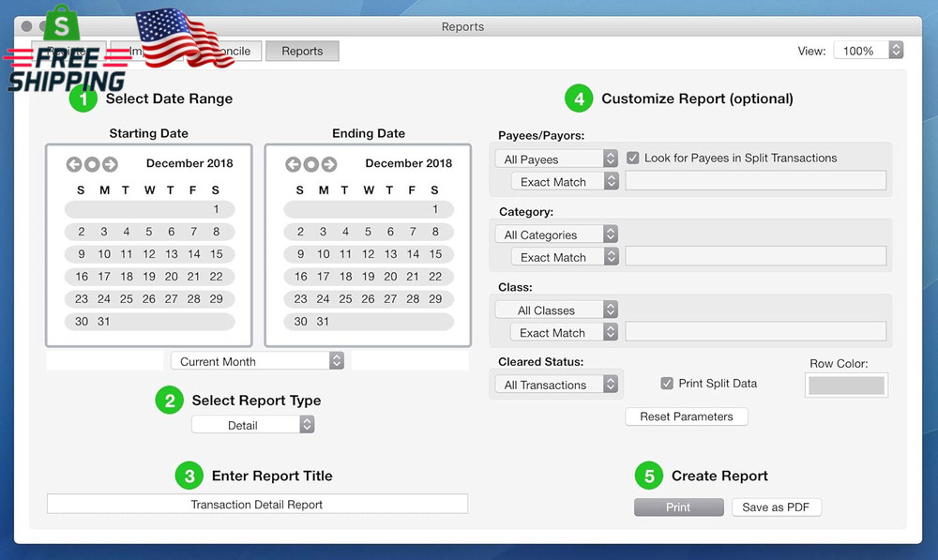Open the Current Month date range dropdown
This screenshot has width=938, height=560.
pos(259,361)
